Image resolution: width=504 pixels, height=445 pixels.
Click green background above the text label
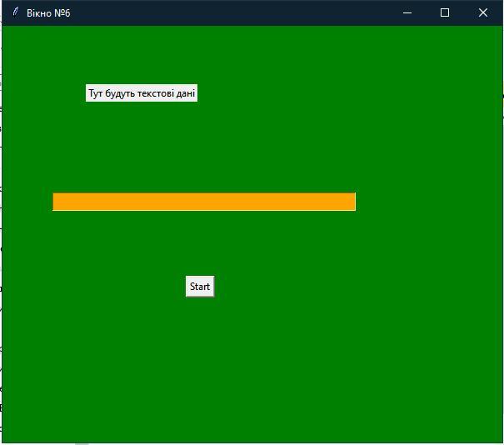pos(142,54)
